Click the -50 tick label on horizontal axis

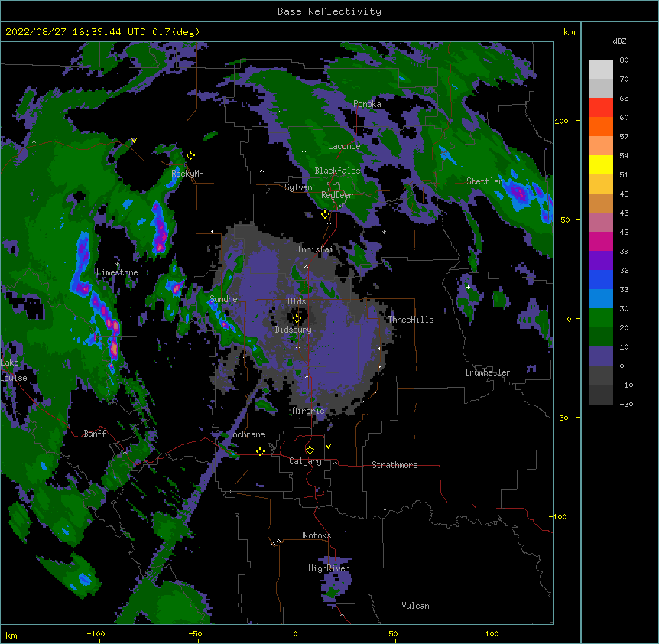pos(195,633)
